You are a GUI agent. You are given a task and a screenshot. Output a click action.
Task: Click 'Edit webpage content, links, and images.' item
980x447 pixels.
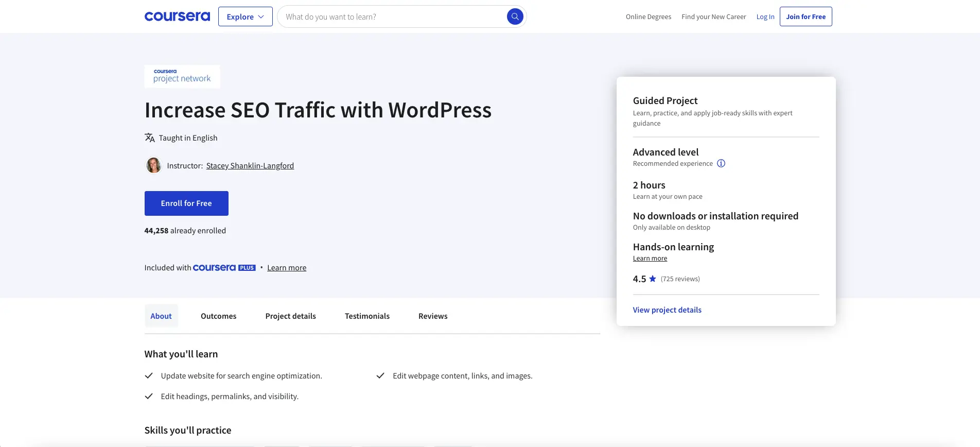click(463, 376)
